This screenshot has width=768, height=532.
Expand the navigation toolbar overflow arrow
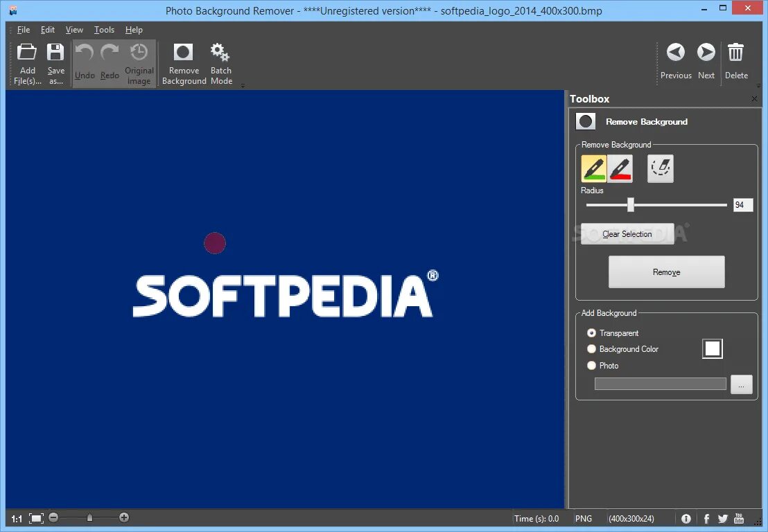pyautogui.click(x=759, y=85)
